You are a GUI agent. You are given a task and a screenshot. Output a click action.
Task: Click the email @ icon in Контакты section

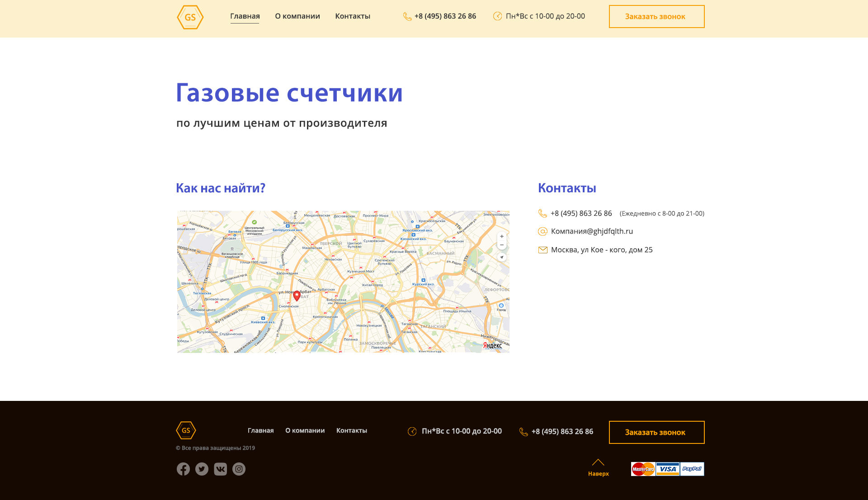pos(542,231)
